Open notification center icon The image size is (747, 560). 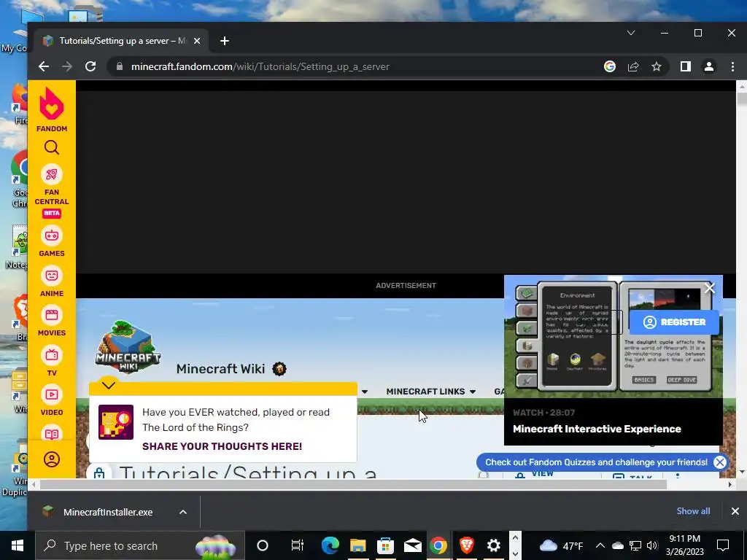point(723,545)
